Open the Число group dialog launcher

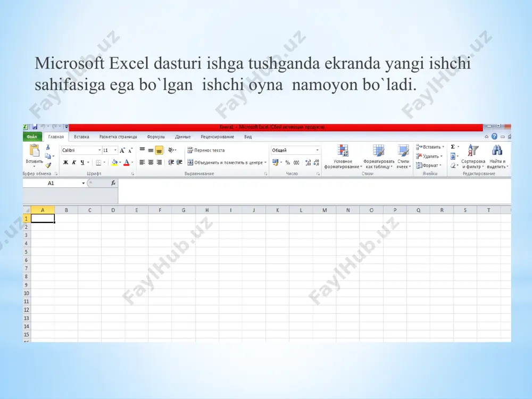318,174
